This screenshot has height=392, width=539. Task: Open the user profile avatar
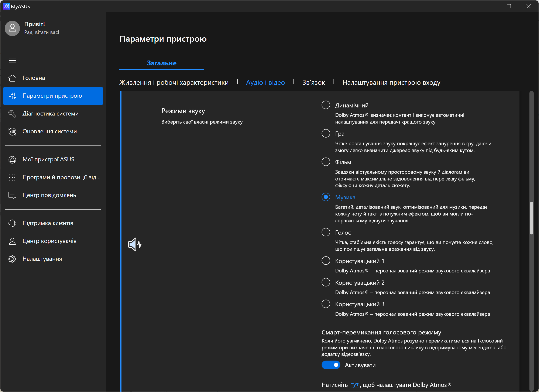(x=12, y=28)
